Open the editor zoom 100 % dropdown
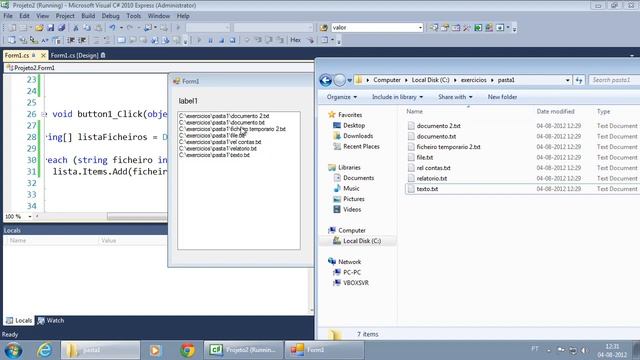Screen dimensions: 640x360 [30, 216]
